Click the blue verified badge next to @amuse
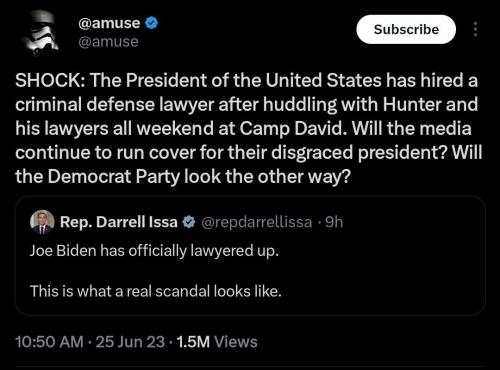 coord(152,23)
